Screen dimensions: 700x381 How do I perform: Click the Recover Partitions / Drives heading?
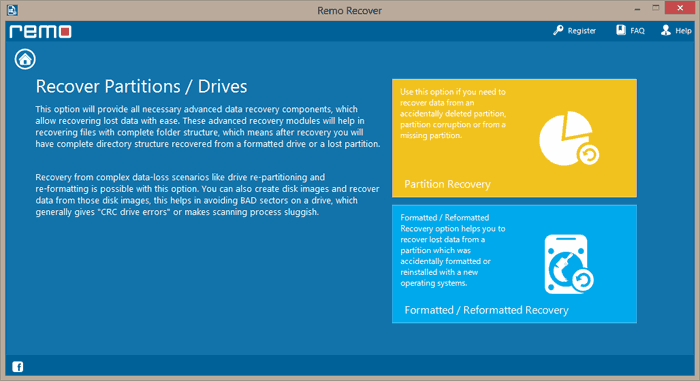point(141,87)
